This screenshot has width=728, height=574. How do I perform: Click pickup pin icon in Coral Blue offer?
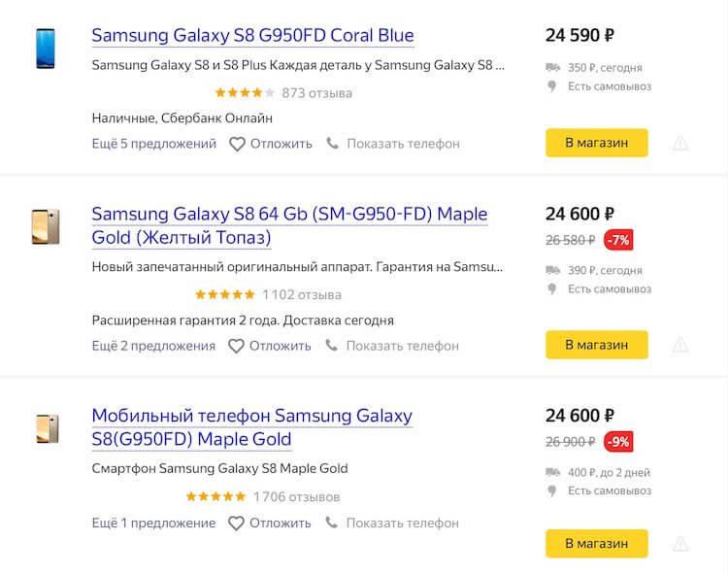click(552, 86)
